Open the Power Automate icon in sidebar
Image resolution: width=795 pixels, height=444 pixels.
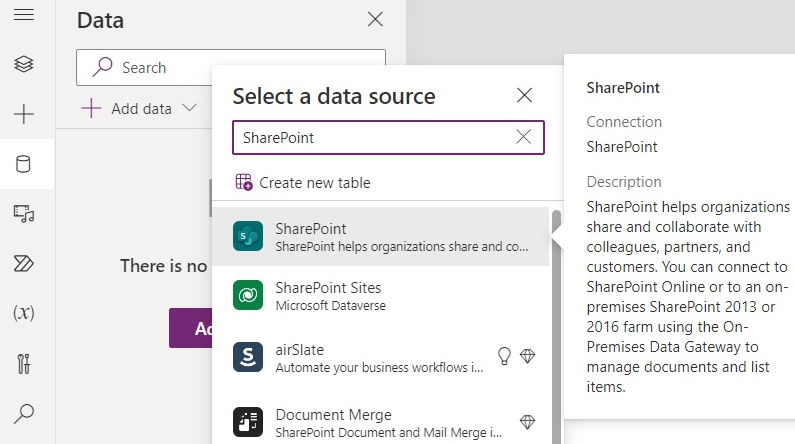tap(24, 264)
